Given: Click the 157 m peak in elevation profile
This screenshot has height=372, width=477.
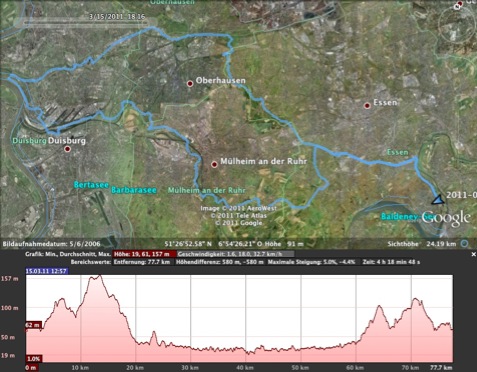Looking at the screenshot, I should pyautogui.click(x=96, y=276).
